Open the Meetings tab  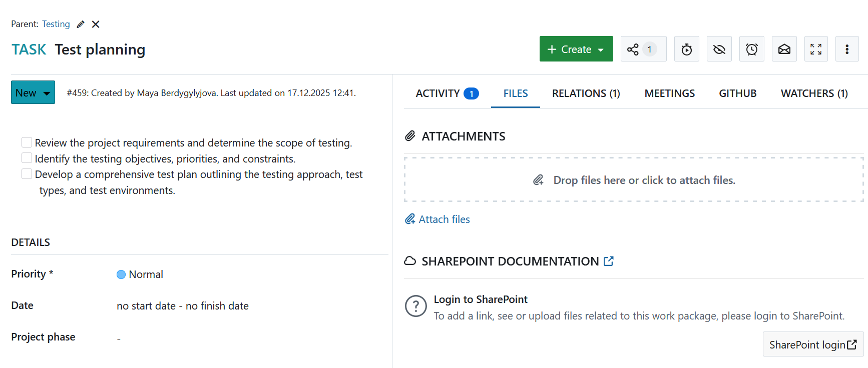tap(670, 93)
